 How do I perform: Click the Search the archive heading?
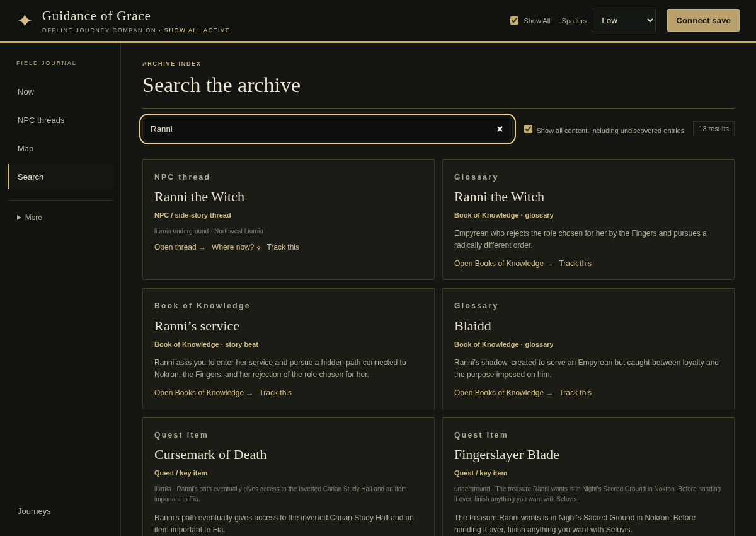(221, 85)
